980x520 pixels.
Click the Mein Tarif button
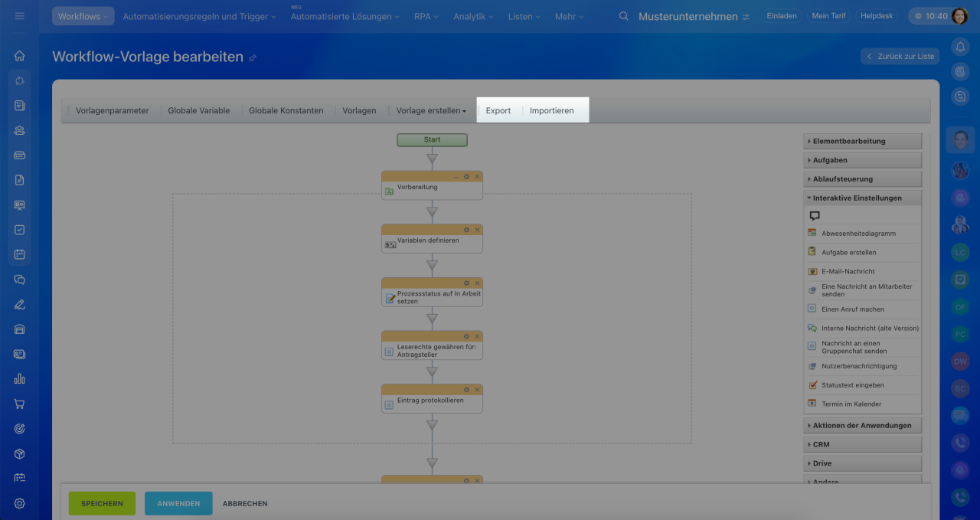coord(828,15)
